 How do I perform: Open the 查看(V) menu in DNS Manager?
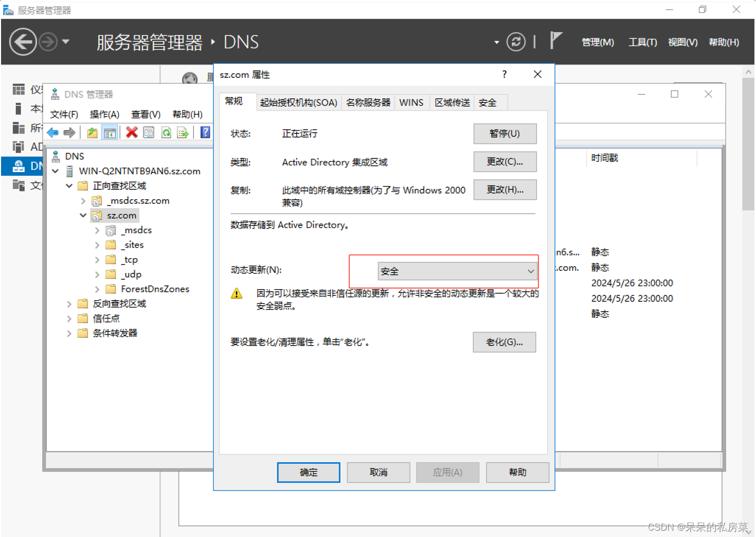pos(146,114)
